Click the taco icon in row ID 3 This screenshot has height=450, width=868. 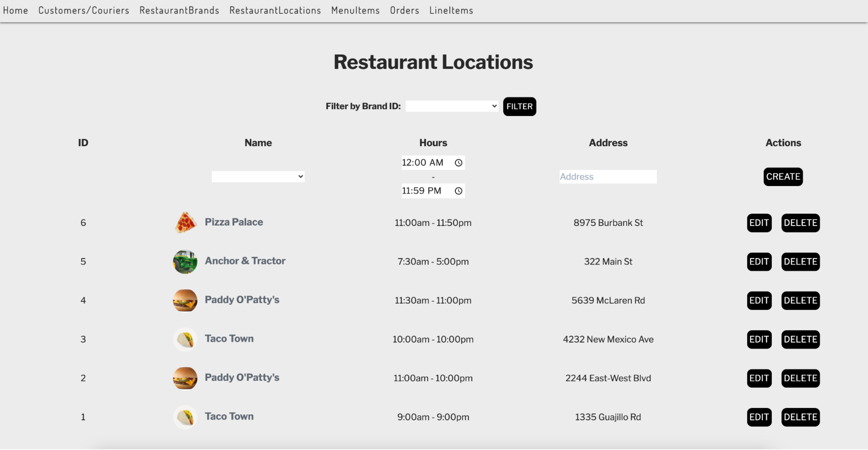185,339
